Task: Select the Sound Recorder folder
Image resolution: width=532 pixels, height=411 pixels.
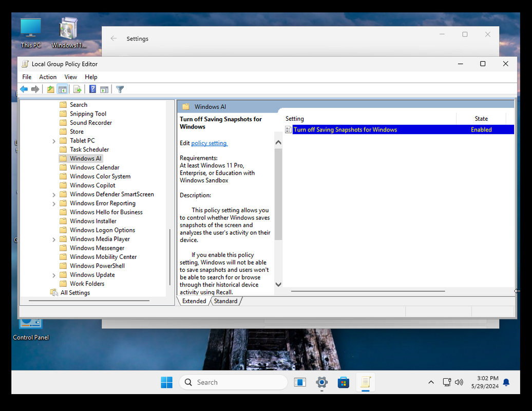Action: tap(86, 122)
